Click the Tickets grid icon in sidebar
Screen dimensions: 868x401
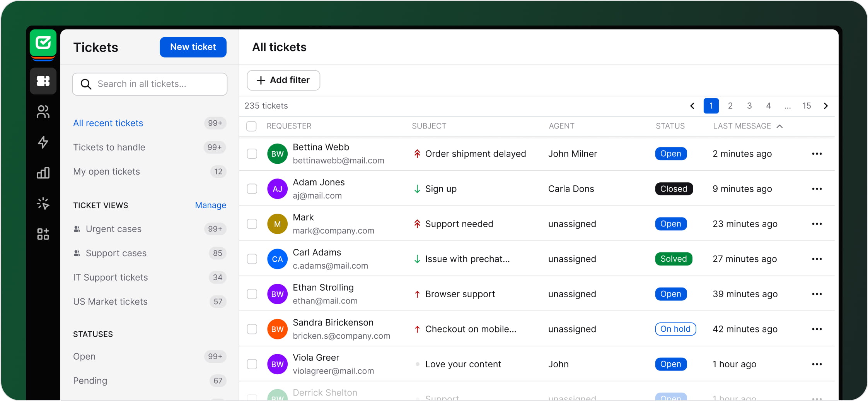pyautogui.click(x=43, y=81)
